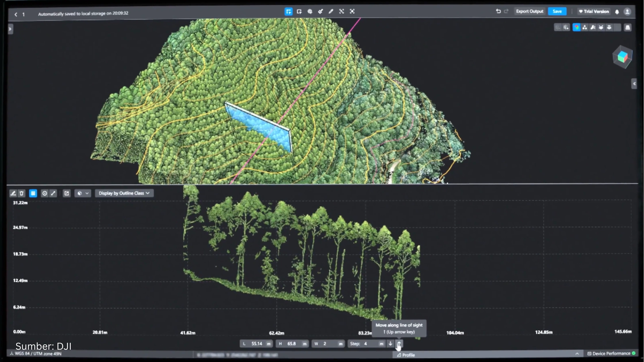Click the blue Save button
The height and width of the screenshot is (362, 644).
click(x=557, y=11)
